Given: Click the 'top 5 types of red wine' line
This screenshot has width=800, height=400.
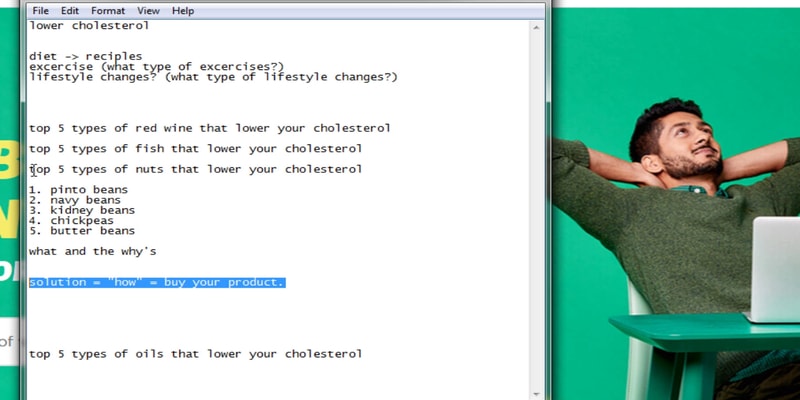Looking at the screenshot, I should pos(209,128).
